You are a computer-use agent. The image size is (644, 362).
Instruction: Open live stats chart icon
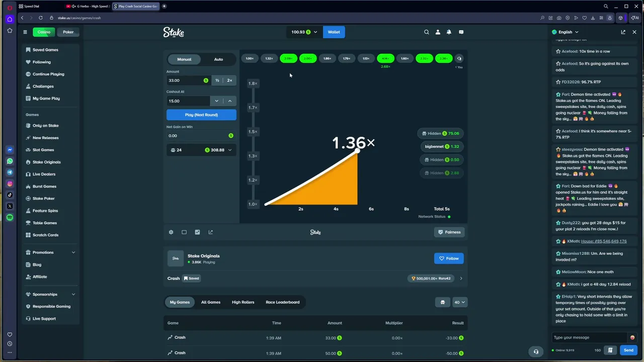tap(197, 232)
